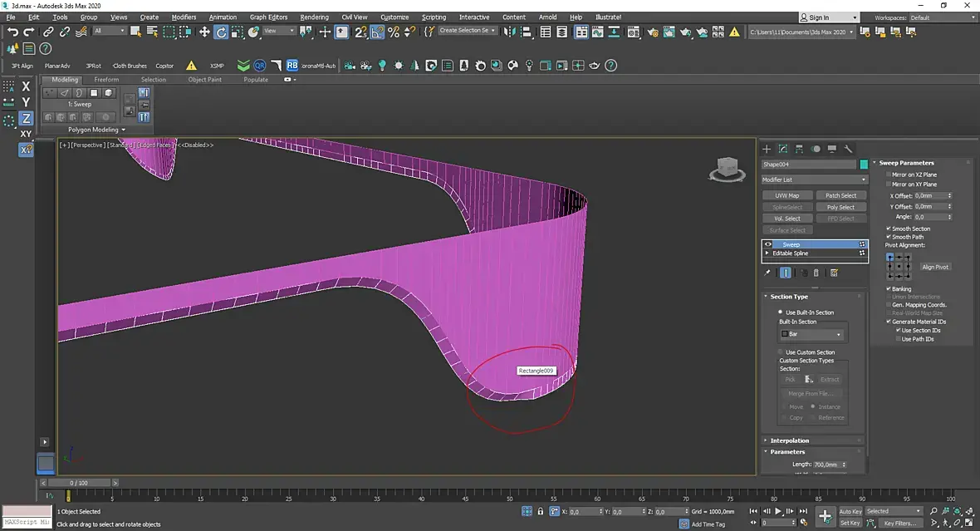The image size is (980, 531).
Task: Disable the Banking checkbox
Action: tap(889, 289)
